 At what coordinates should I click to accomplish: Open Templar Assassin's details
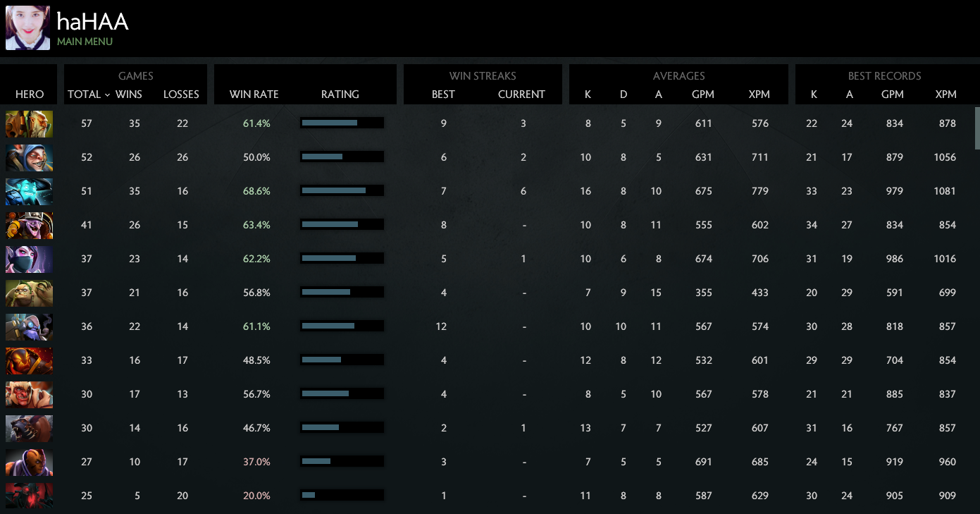[29, 259]
